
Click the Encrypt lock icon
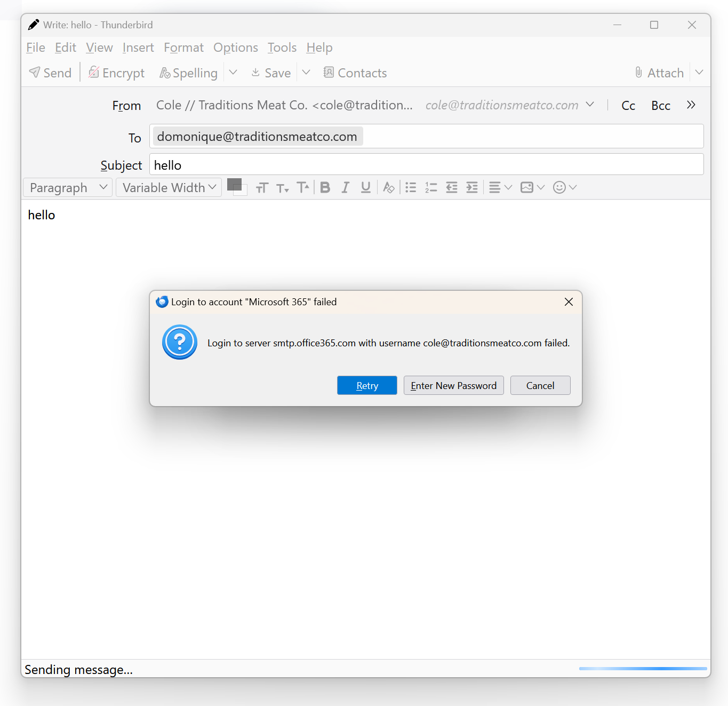(94, 73)
